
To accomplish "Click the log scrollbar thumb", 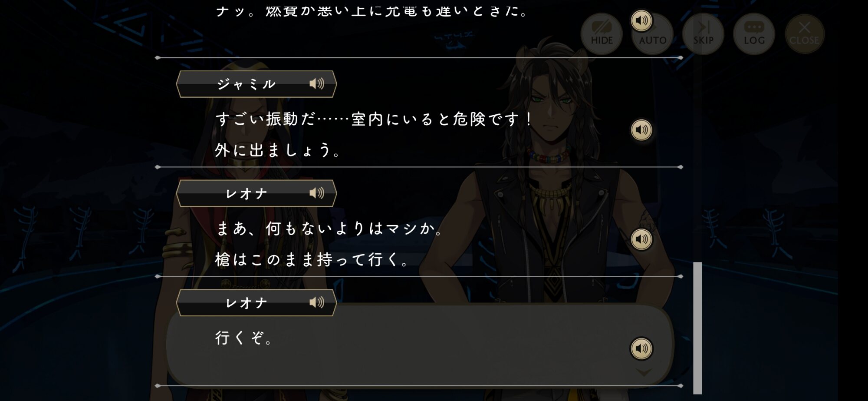I will tap(697, 328).
